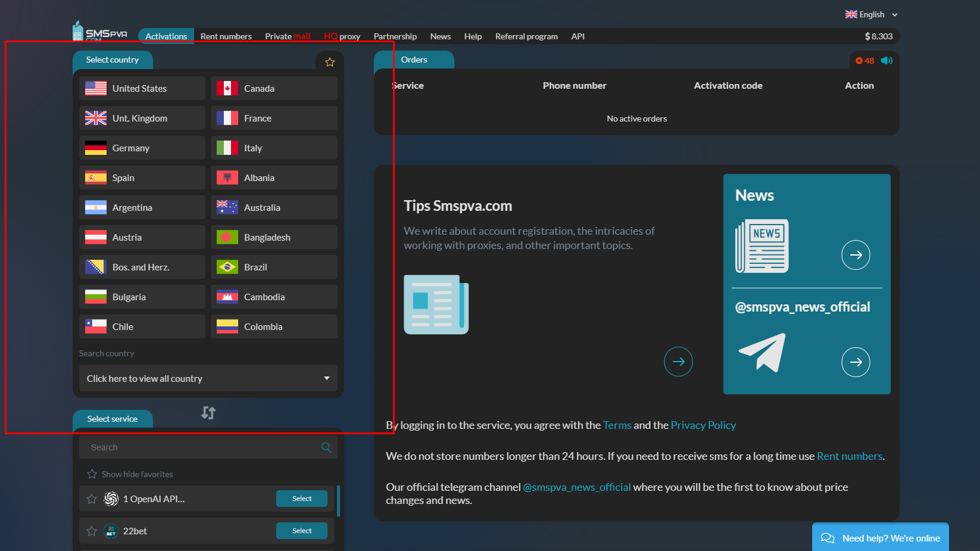Open Rent numbers link in 24 hours note
The image size is (980, 551).
click(850, 456)
